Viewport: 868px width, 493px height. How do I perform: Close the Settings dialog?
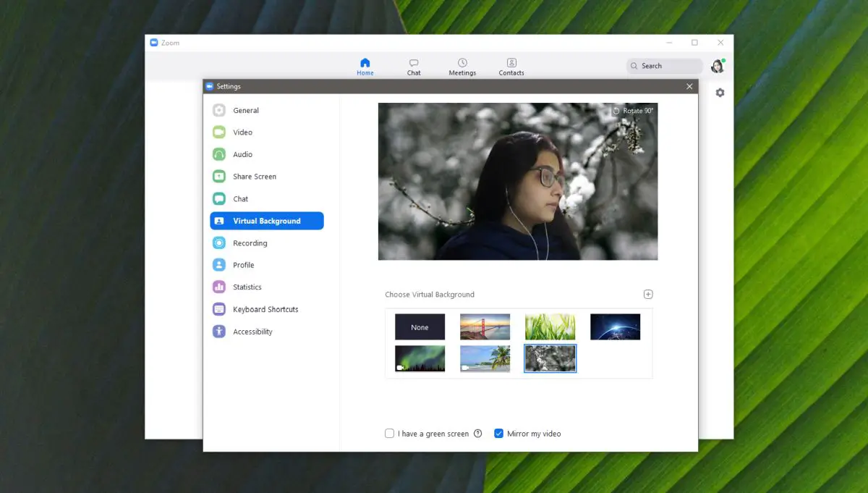[x=689, y=86]
